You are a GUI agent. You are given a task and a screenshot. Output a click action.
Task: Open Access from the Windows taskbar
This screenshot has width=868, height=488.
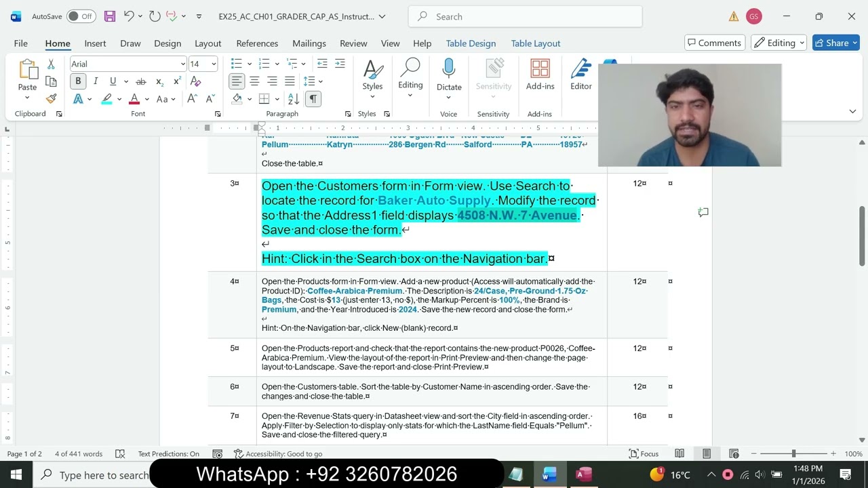coord(583,474)
